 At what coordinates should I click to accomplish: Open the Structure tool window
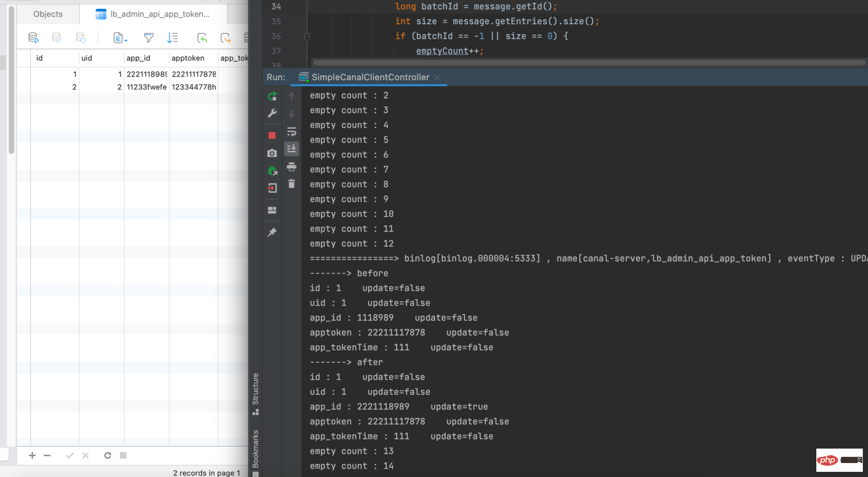click(x=255, y=394)
